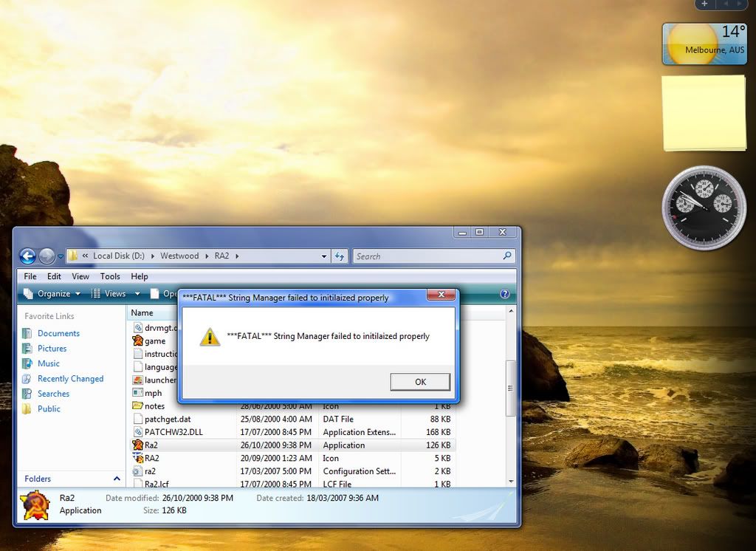Click the LCF File type cell
The image size is (756, 551).
click(337, 484)
